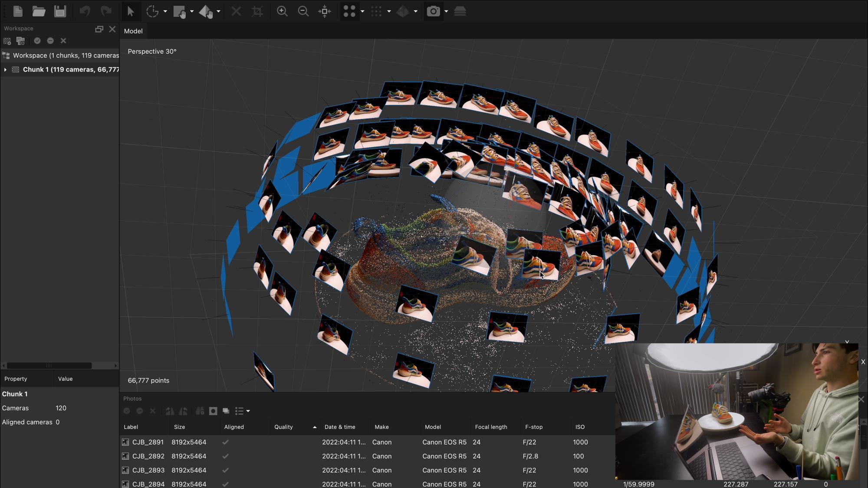Open Move Object tool dropdown arrow

(x=218, y=11)
